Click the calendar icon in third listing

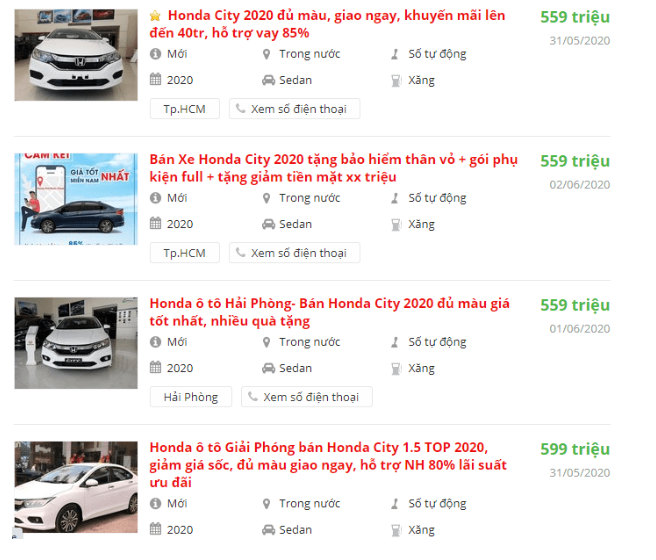tap(155, 368)
